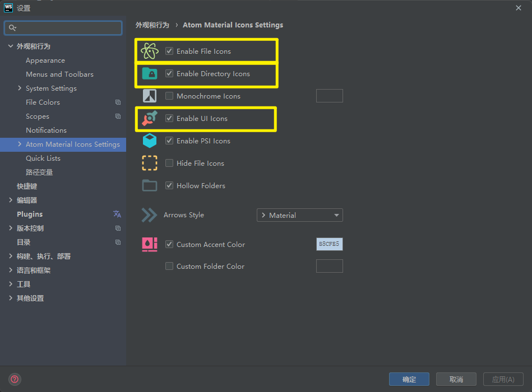
Task: Expand the 语言和框架 section
Action: click(x=11, y=270)
